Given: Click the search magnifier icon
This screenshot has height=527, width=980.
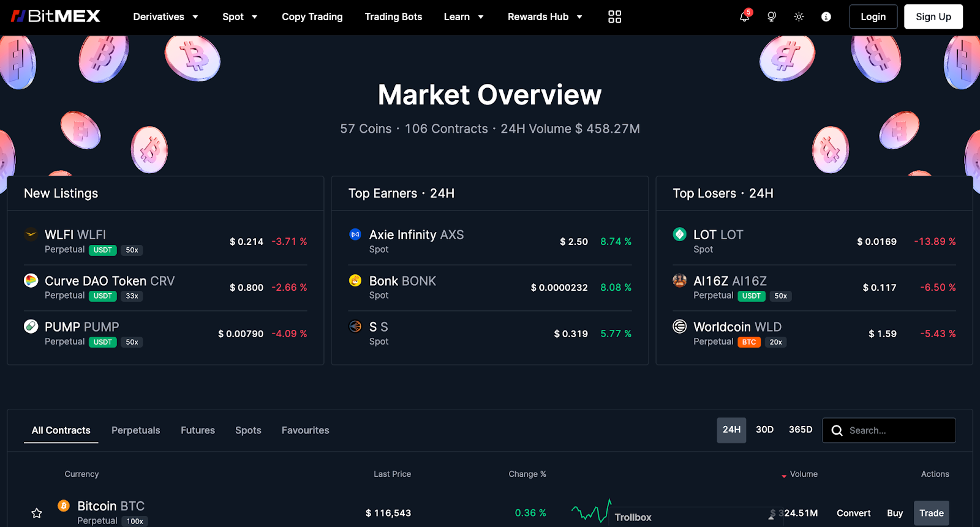Looking at the screenshot, I should 837,430.
